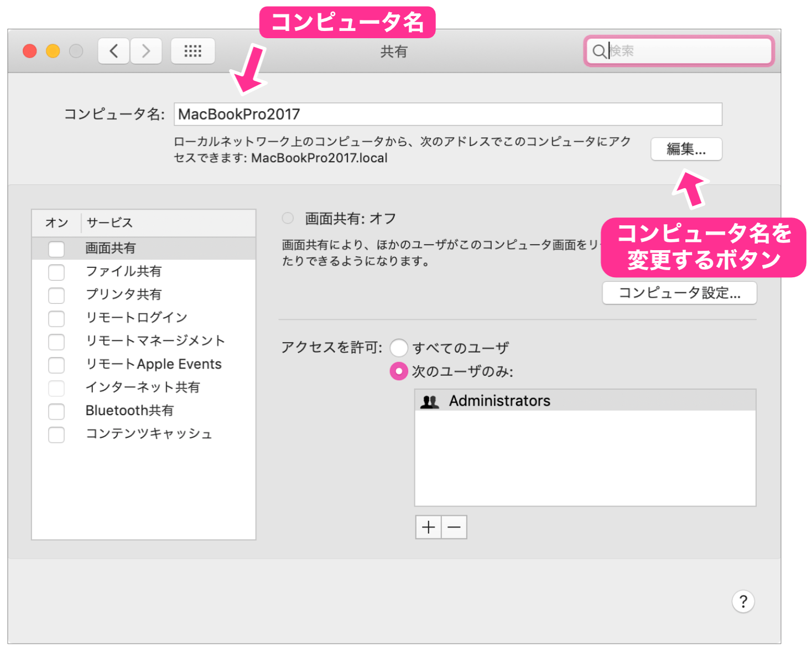Open the Show All preferences grid icon
Screen dimensions: 812x652
tap(192, 50)
